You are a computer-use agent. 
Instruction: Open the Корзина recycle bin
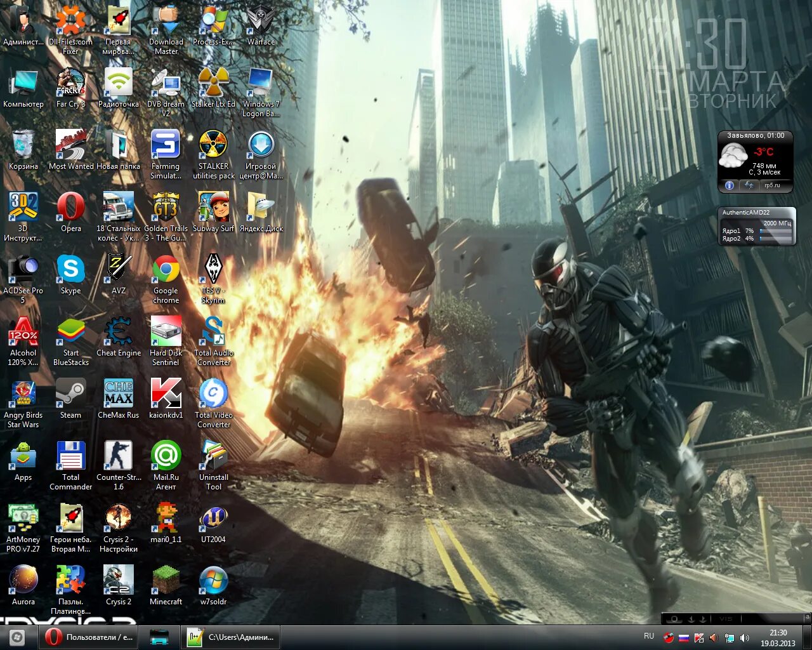(23, 150)
